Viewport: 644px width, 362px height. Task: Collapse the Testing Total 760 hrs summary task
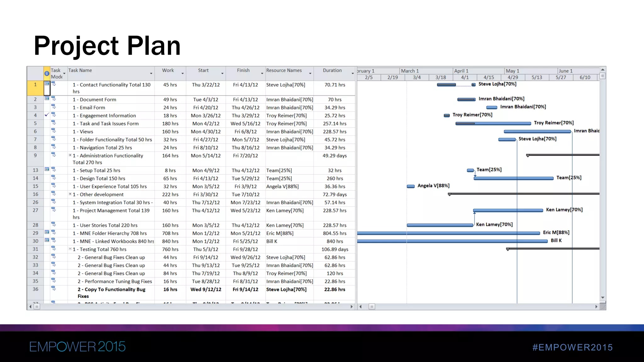(x=70, y=249)
